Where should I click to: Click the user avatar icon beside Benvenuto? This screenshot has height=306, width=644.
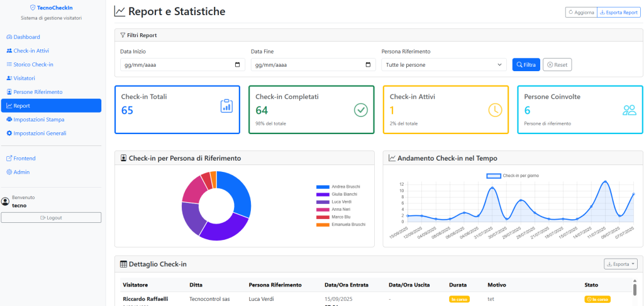(x=6, y=201)
